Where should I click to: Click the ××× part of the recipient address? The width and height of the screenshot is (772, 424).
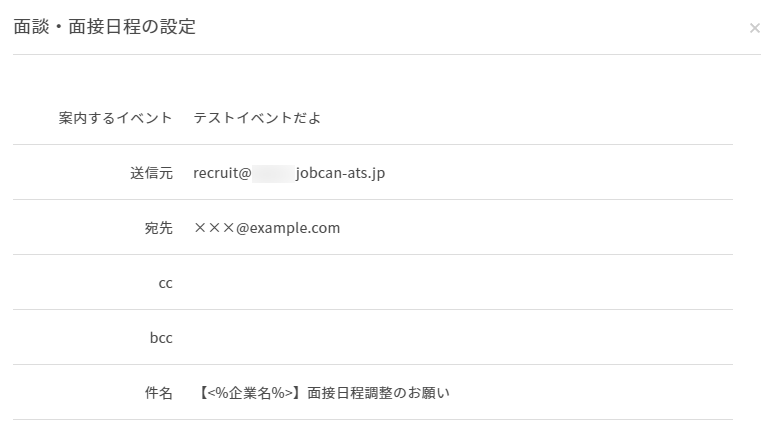click(213, 228)
